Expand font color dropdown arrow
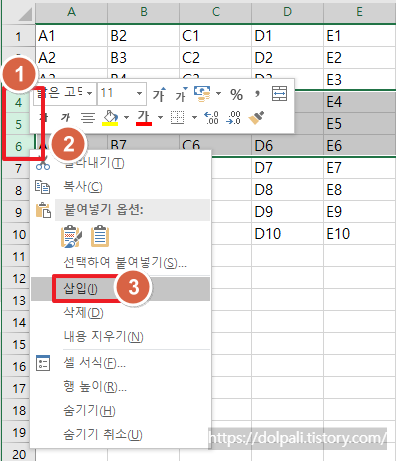The height and width of the screenshot is (461, 396). [x=160, y=117]
